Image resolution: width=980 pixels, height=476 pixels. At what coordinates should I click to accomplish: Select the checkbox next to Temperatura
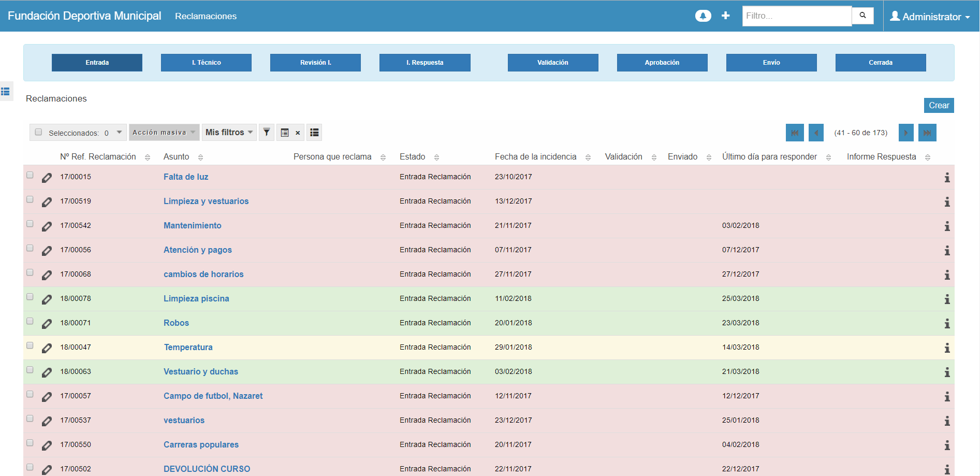(30, 344)
